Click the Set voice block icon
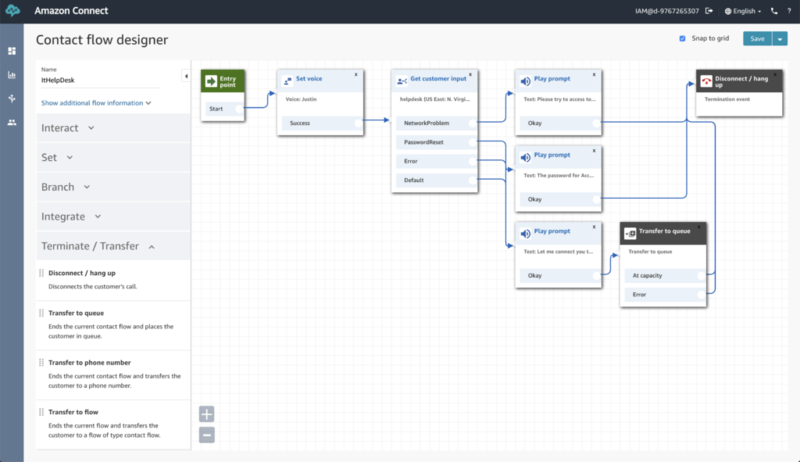The image size is (800, 462). coord(288,81)
